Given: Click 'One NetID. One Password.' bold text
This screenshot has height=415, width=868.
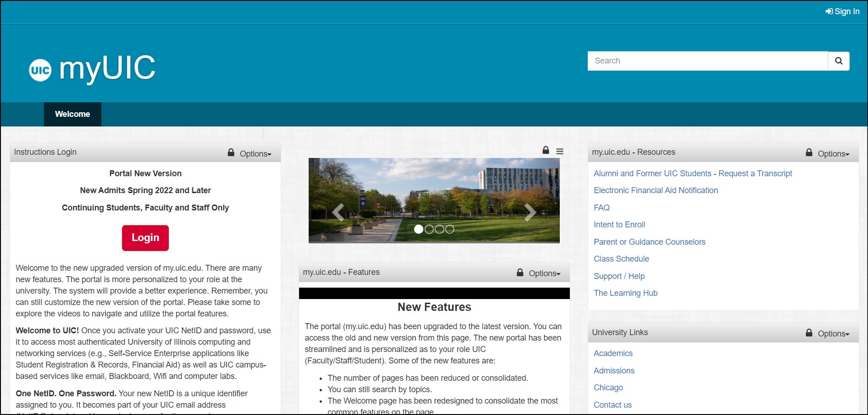Looking at the screenshot, I should click(66, 394).
